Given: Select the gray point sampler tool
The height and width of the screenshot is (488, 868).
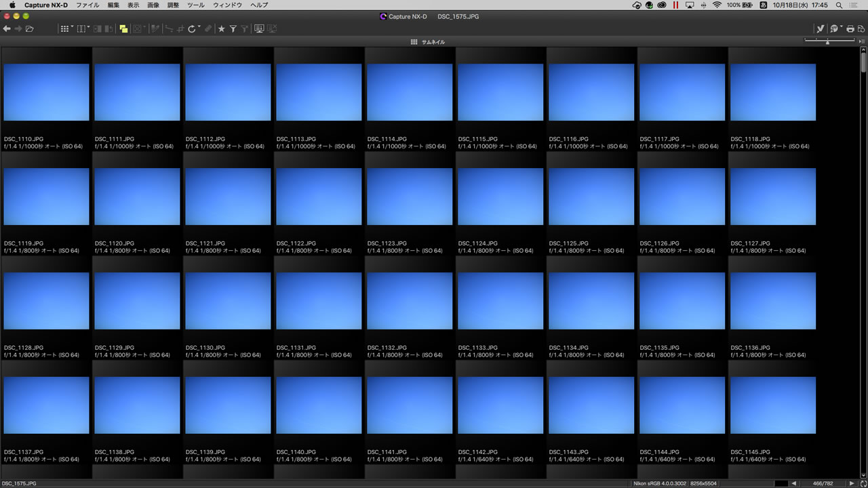Looking at the screenshot, I should coord(155,28).
